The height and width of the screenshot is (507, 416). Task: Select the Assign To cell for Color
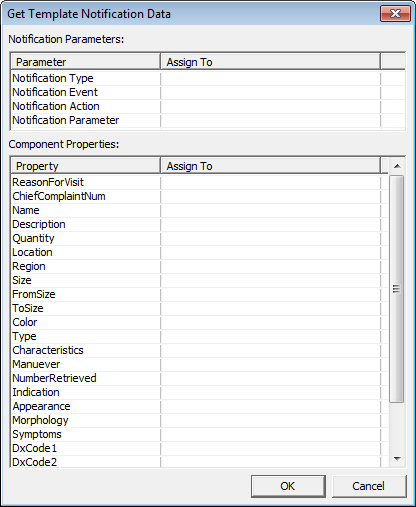[x=270, y=322]
